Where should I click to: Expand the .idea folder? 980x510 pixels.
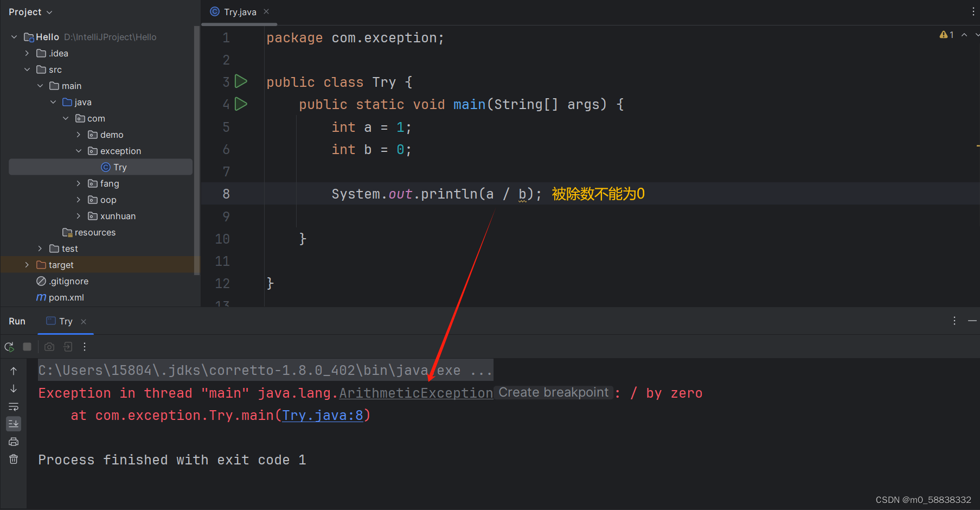click(27, 53)
